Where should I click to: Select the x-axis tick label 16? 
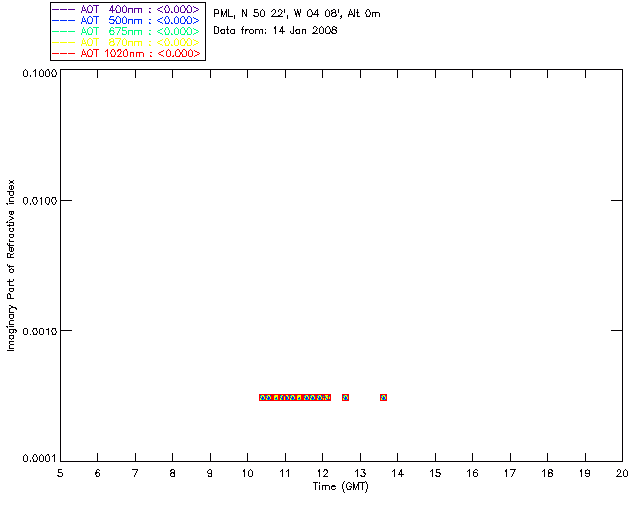(472, 473)
